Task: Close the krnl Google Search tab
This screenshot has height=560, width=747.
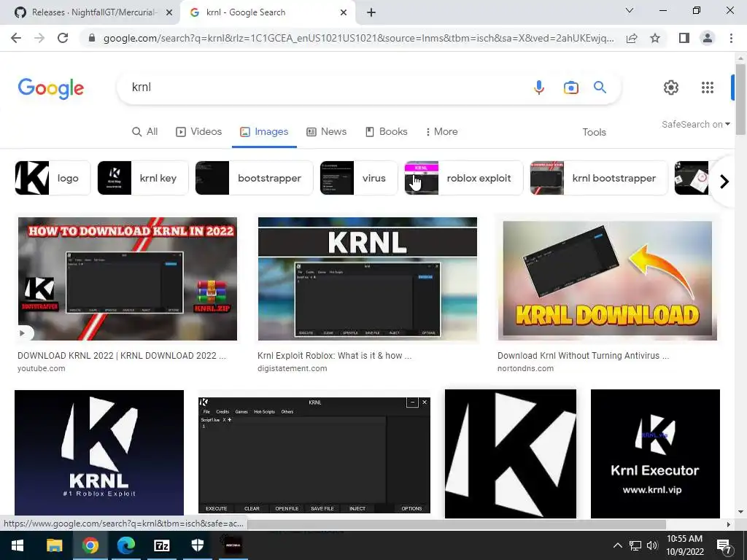Action: tap(344, 13)
